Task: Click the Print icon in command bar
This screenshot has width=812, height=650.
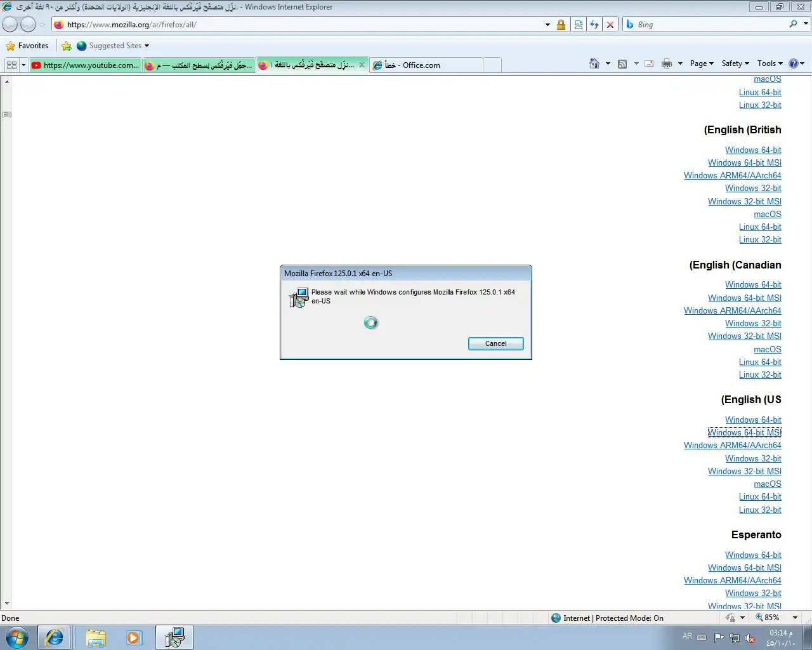Action: point(667,63)
